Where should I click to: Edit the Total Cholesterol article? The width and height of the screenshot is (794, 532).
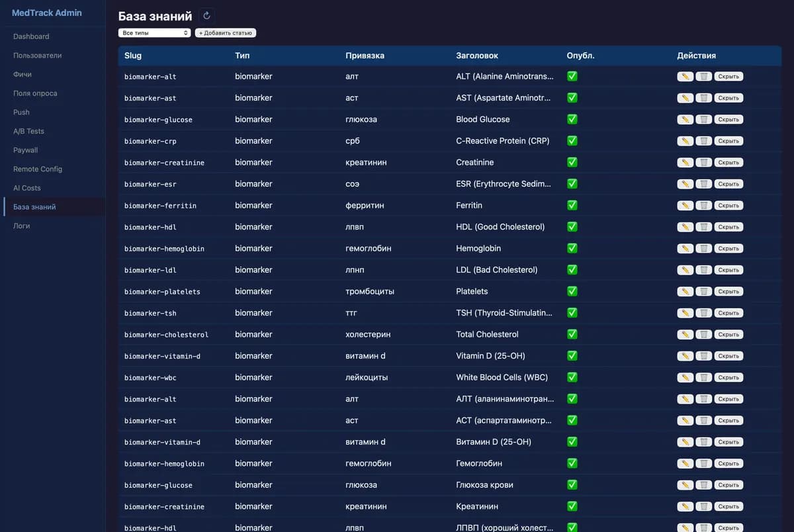[x=685, y=335]
